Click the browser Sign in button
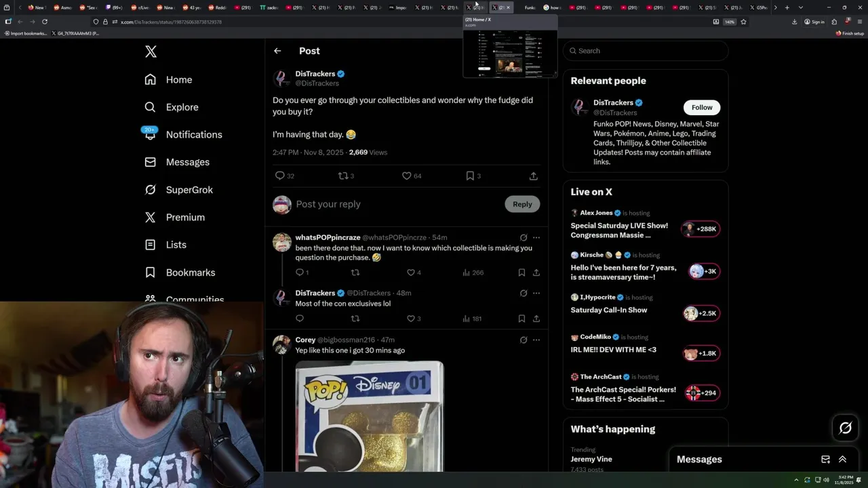The image size is (868, 488). (x=814, y=22)
